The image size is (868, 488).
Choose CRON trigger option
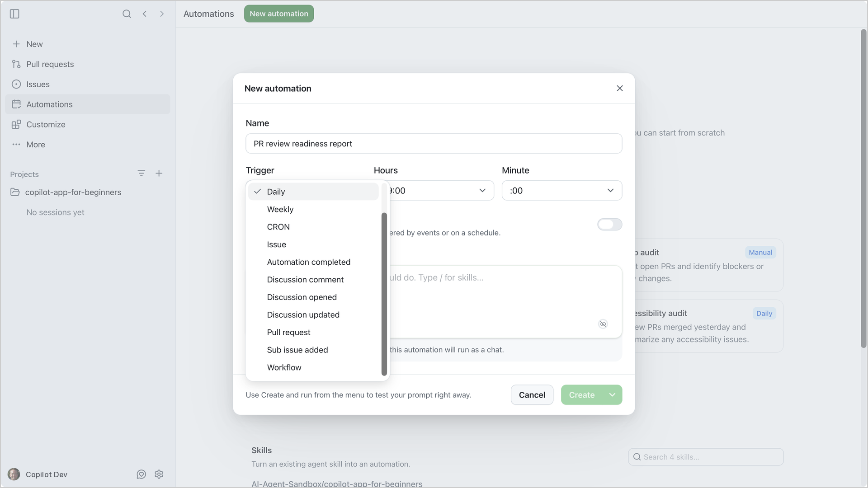[x=313, y=227]
